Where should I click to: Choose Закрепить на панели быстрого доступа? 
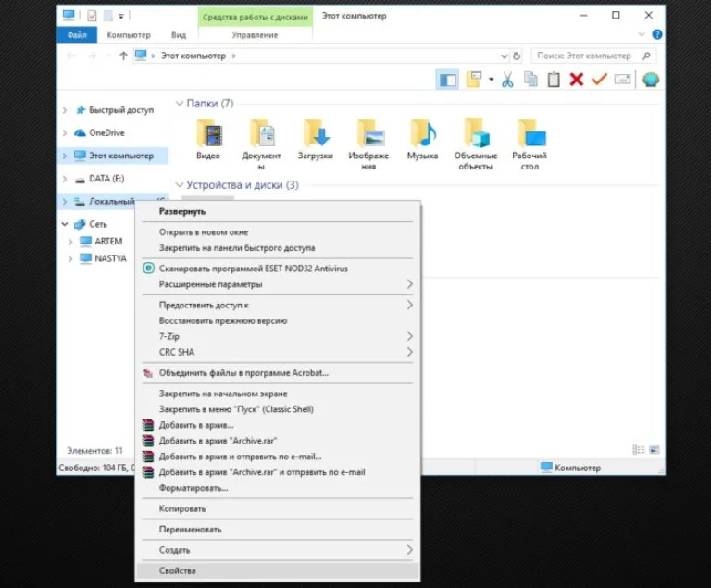pos(278,248)
